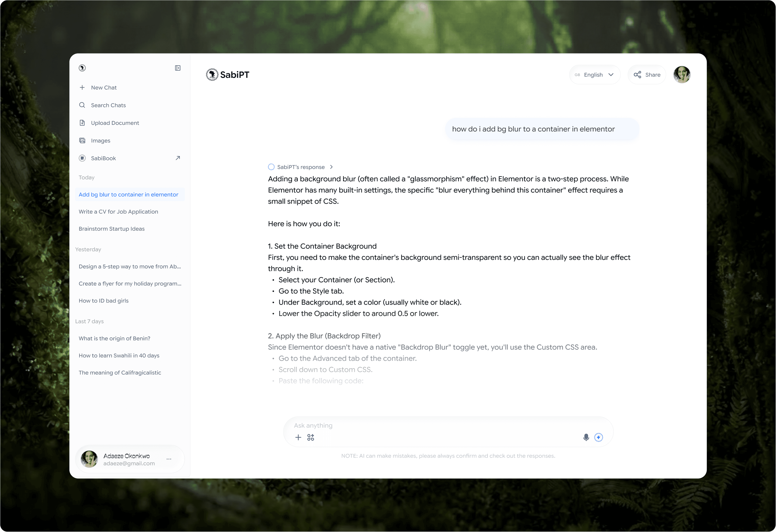Screen dimensions: 776x532
Task: Click the SabiBook circle icon
Action: pyautogui.click(x=82, y=158)
